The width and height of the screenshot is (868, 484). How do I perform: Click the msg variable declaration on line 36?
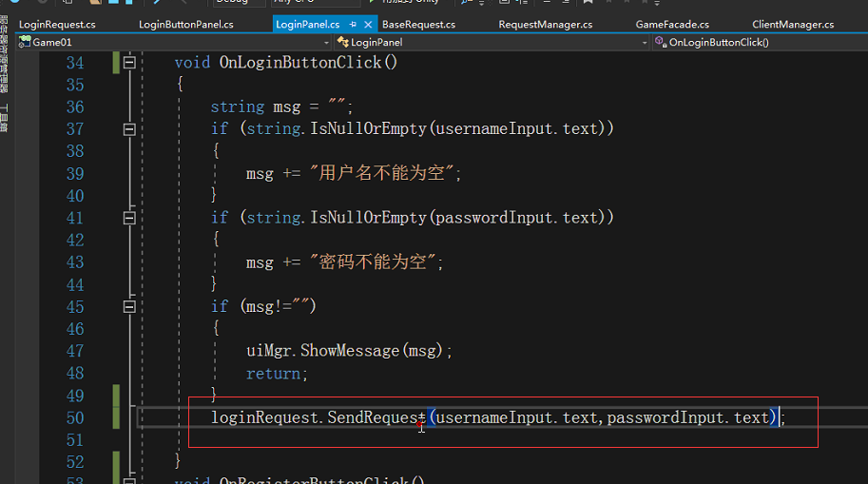click(286, 106)
